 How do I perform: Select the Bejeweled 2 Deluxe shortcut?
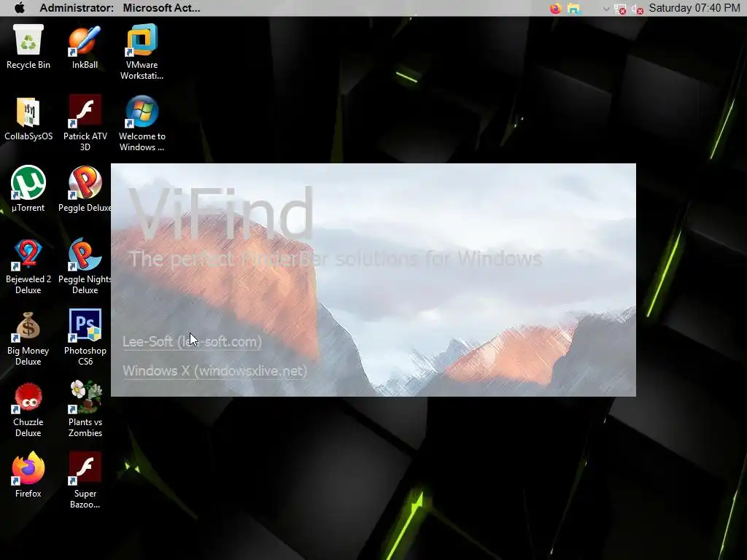(x=28, y=265)
